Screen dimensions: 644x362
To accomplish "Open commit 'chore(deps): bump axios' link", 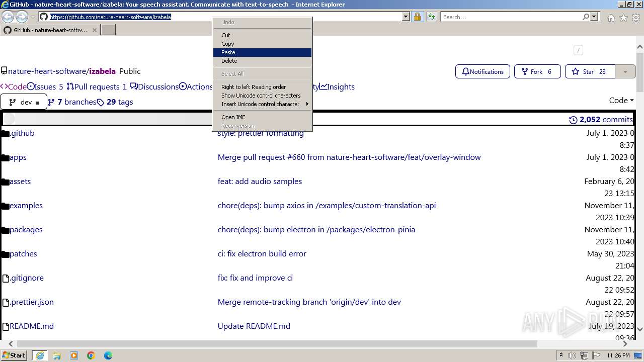I will [x=327, y=205].
